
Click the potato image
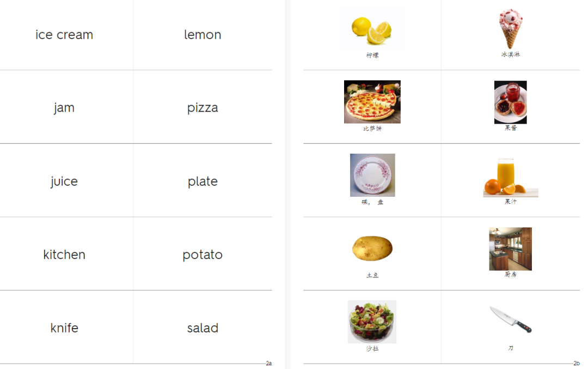(372, 248)
